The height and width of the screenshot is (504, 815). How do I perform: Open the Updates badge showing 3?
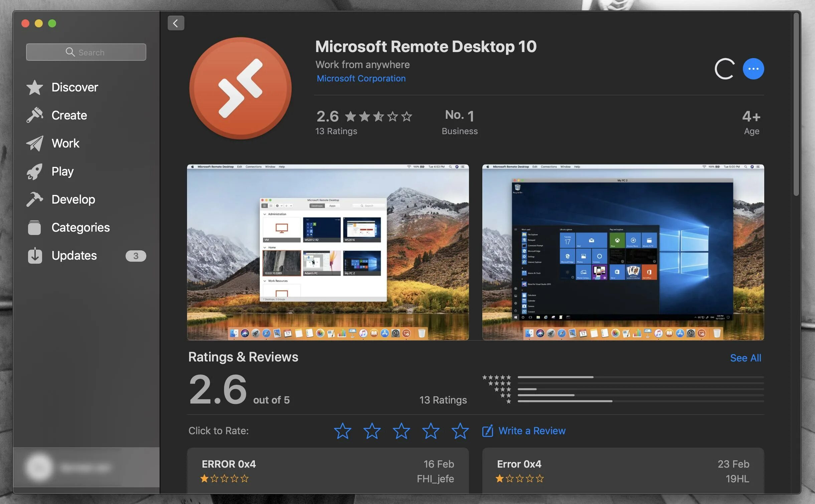pyautogui.click(x=136, y=256)
